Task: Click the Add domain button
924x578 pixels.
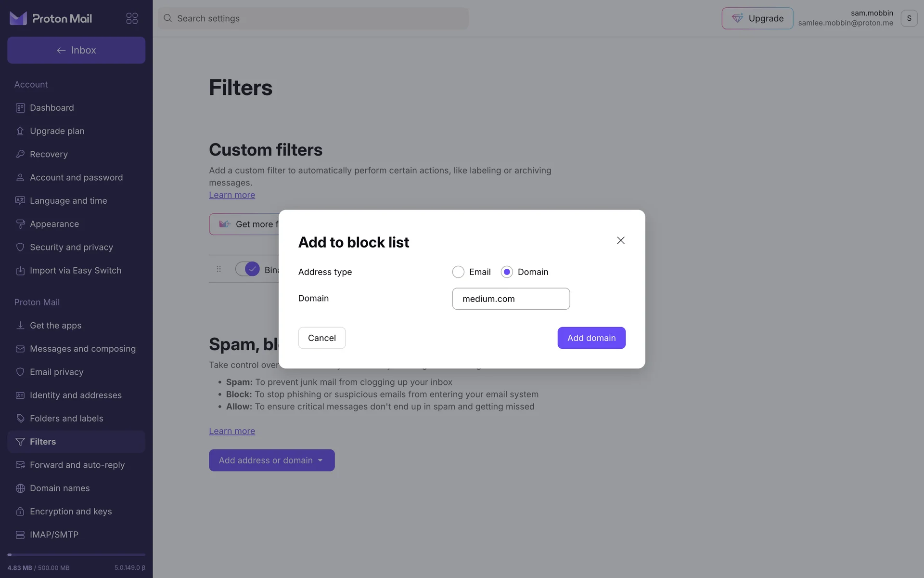Action: point(591,338)
